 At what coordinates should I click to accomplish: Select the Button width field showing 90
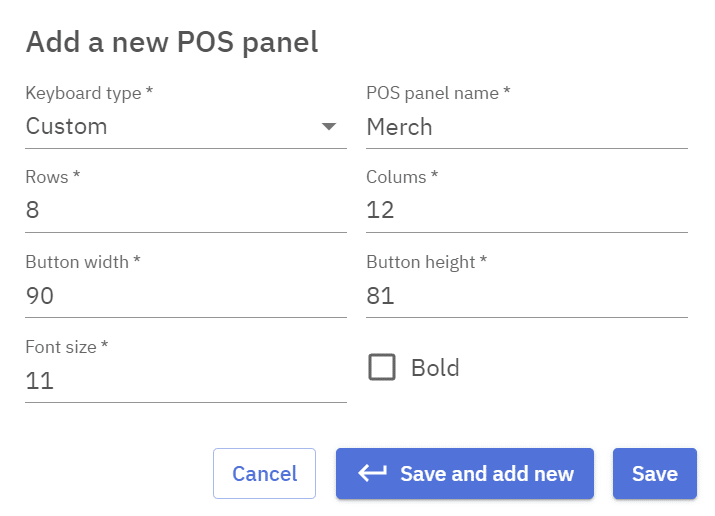[x=185, y=296]
